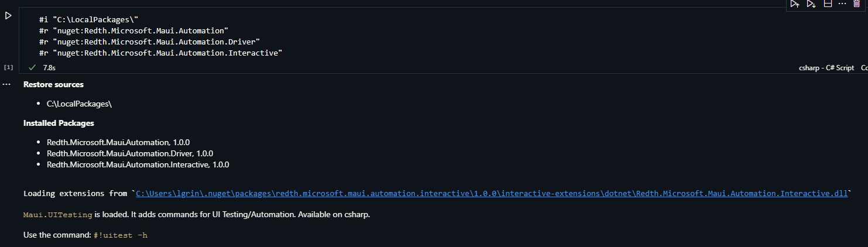Click the [1] execution count indicator
The height and width of the screenshot is (247, 868).
tap(8, 68)
